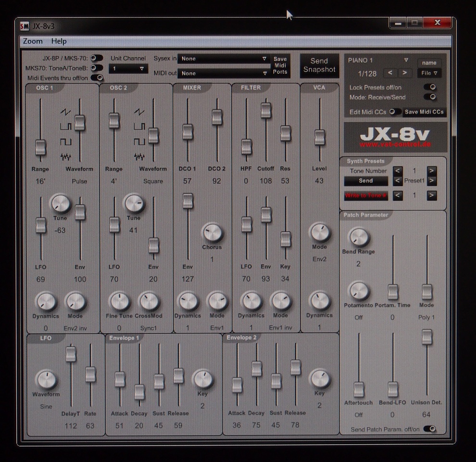The image size is (476, 462).
Task: Enable Lock Presets
Action: 429,87
